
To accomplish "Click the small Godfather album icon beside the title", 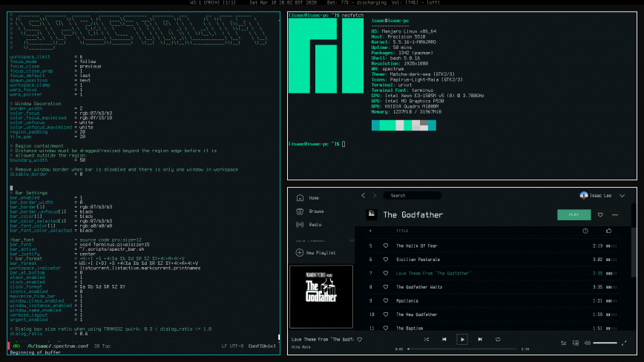I will [371, 214].
